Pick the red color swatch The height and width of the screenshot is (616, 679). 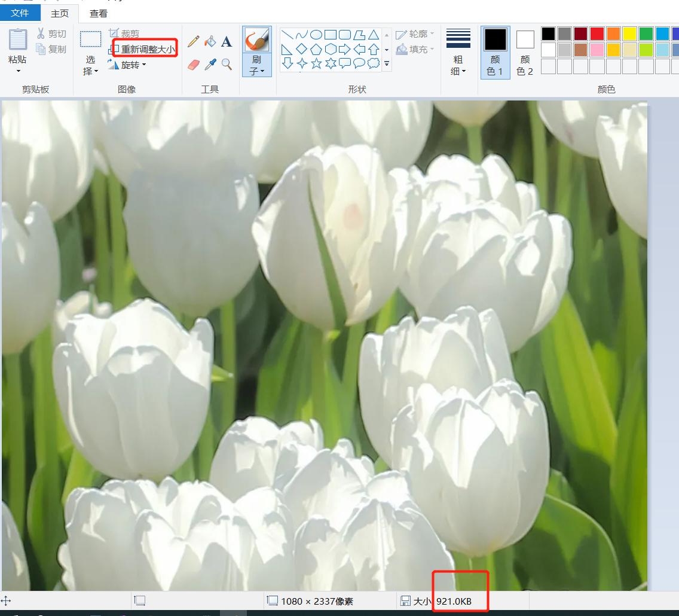pos(597,33)
